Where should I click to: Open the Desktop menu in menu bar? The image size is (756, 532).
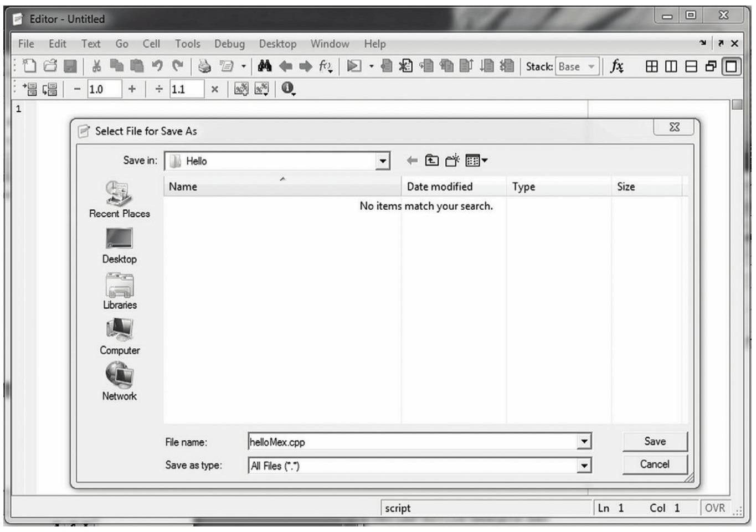[x=277, y=44]
